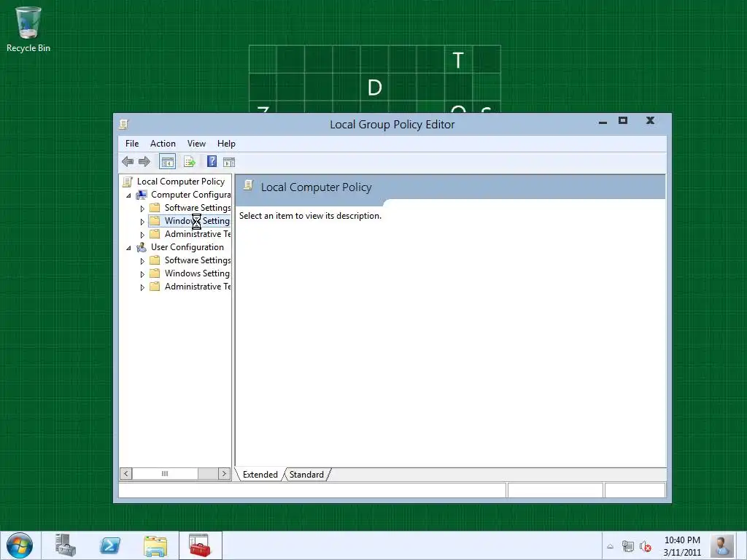The image size is (747, 560).
Task: Toggle Show/Hide Console Tree toolbar icon
Action: 167,162
